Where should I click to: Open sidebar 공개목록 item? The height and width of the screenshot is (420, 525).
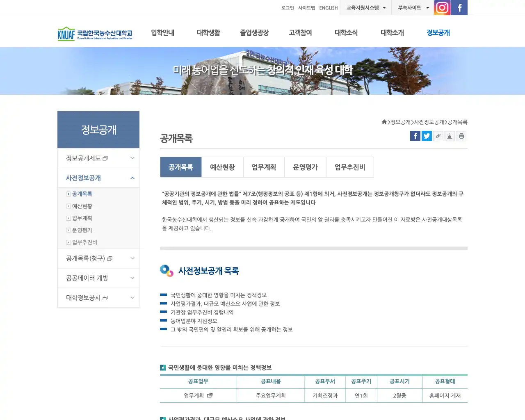[82, 194]
